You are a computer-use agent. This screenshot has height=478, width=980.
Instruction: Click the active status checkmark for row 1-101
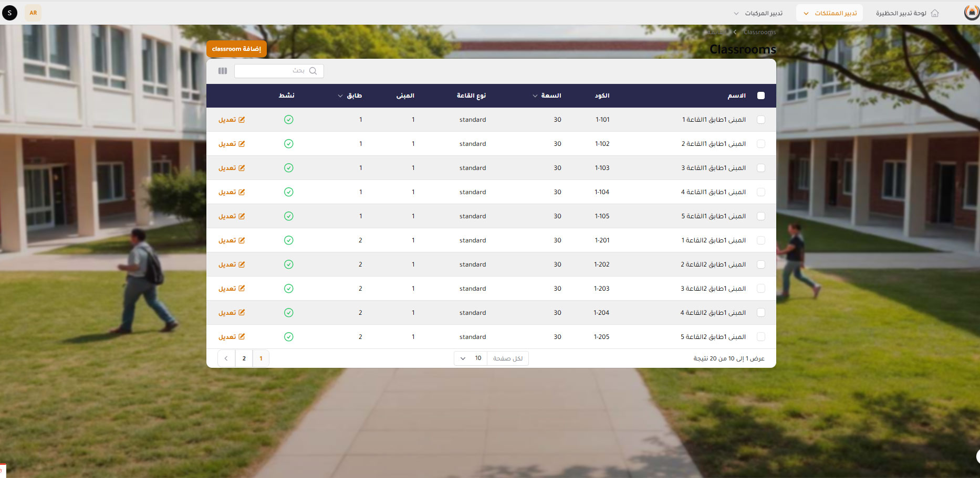(x=288, y=120)
